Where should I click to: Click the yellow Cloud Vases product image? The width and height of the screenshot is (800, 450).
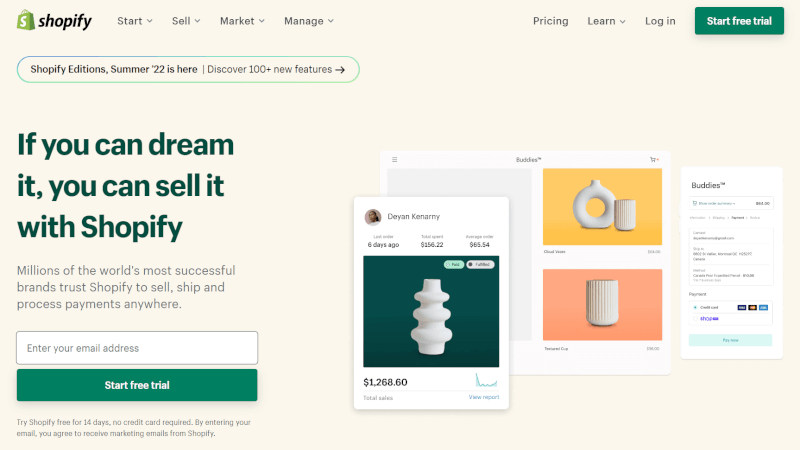tap(602, 207)
